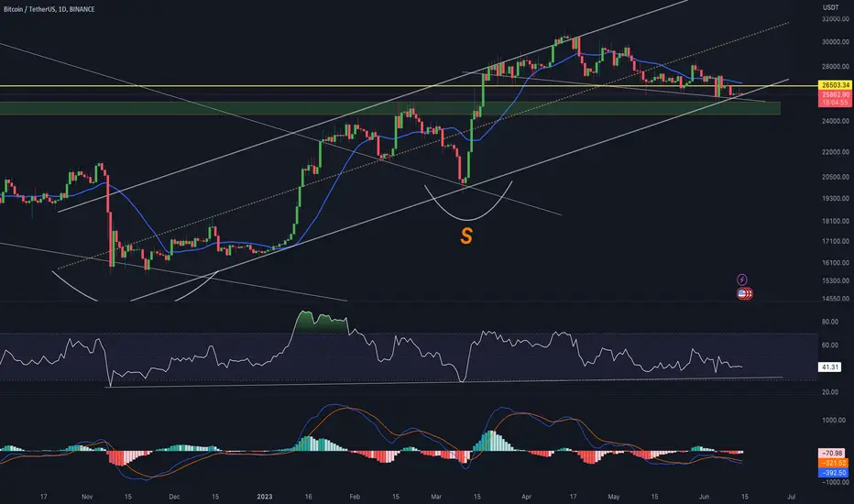This screenshot has width=854, height=504.
Task: Click the RSI 20.00 axis label
Action: (830, 392)
